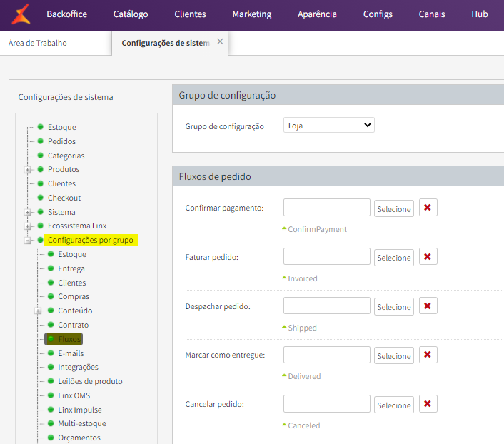504x444 pixels.
Task: Select Compras in the tree
Action: pyautogui.click(x=74, y=296)
